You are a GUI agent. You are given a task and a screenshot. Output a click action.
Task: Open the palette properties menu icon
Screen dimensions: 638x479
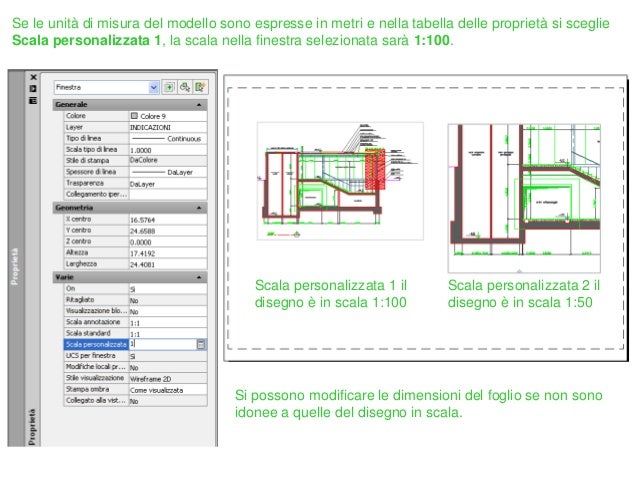coord(33,100)
